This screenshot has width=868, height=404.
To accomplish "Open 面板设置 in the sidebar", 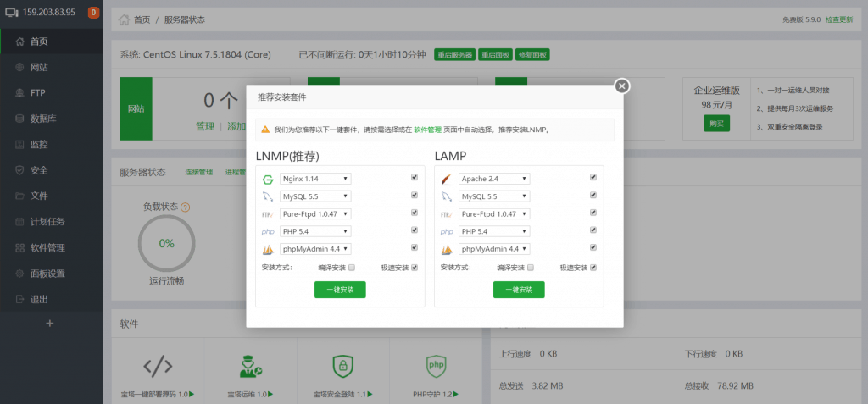I will click(52, 274).
